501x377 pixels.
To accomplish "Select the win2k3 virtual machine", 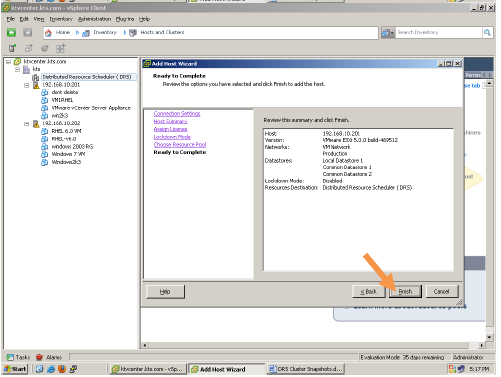I will pyautogui.click(x=60, y=116).
